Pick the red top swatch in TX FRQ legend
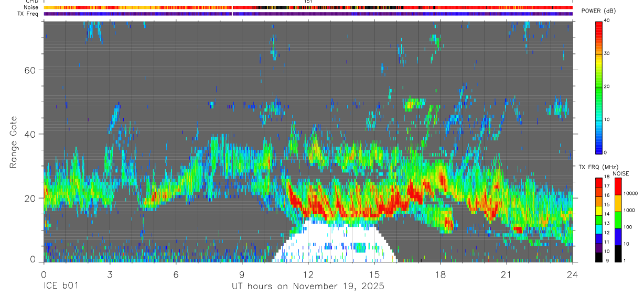This screenshot has width=644, height=297. pos(599,182)
